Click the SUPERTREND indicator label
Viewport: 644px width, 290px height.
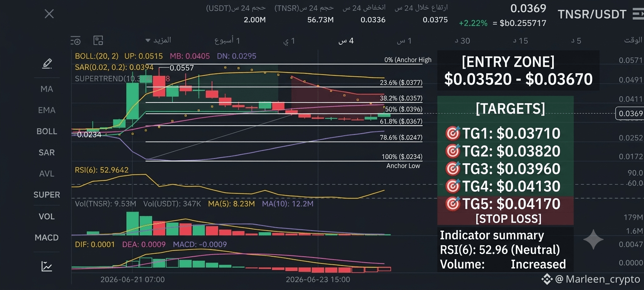pos(122,79)
